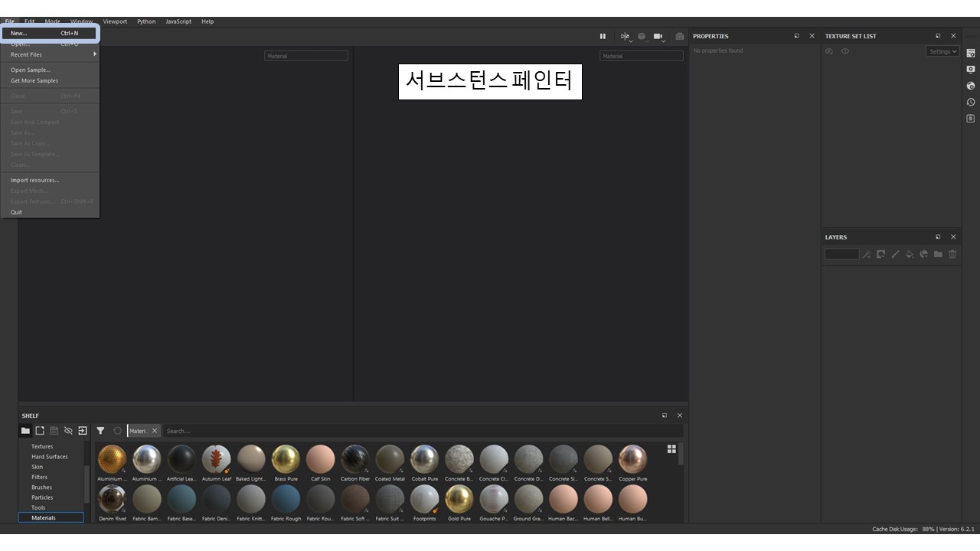Click the circular refresh icon in Shelf
The height and width of the screenshot is (551, 980).
click(x=117, y=431)
